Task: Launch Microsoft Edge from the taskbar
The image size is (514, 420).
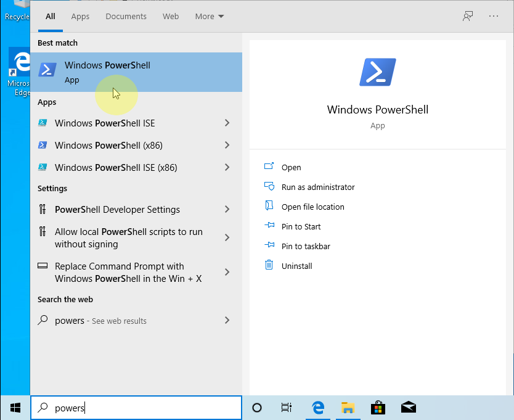Action: pos(317,408)
